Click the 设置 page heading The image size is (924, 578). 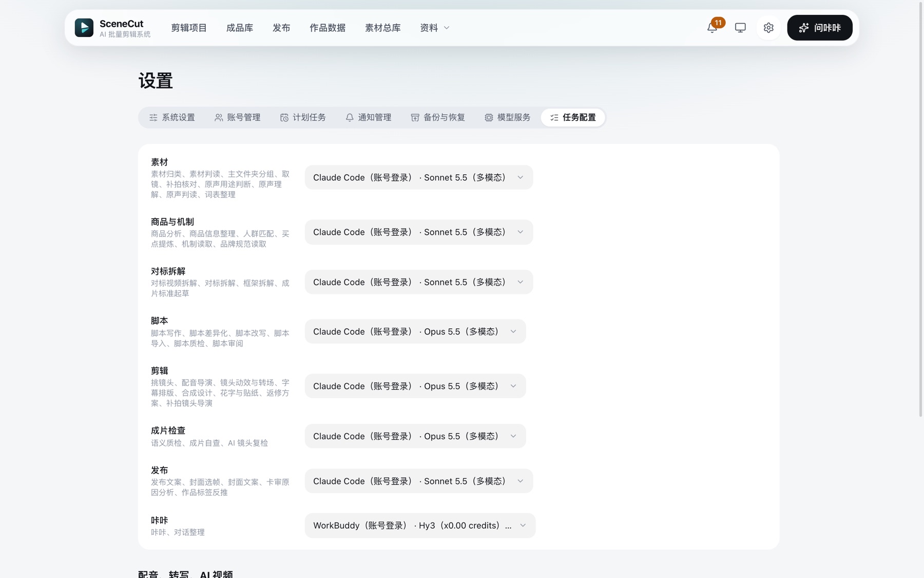[156, 81]
